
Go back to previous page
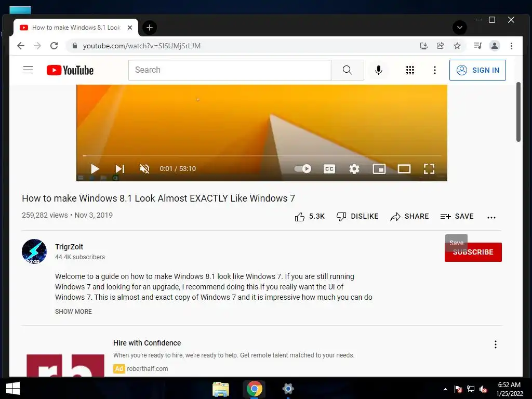pyautogui.click(x=21, y=46)
